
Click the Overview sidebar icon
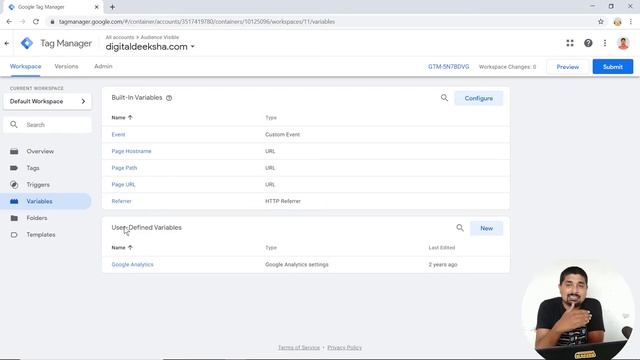point(14,151)
